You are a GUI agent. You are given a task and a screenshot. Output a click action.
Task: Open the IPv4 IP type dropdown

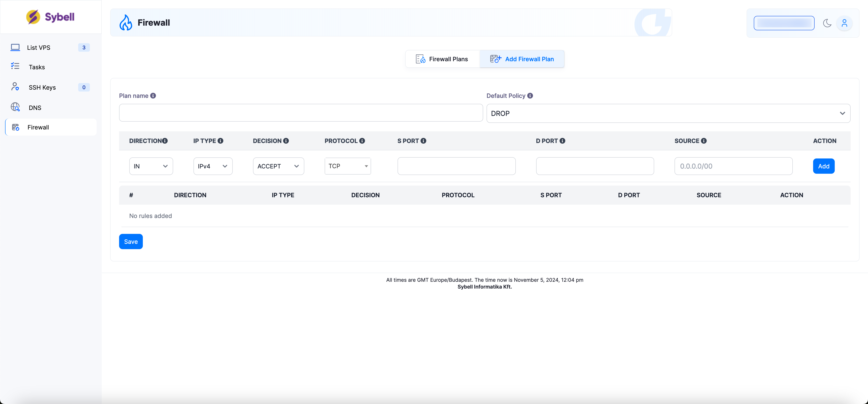[213, 166]
